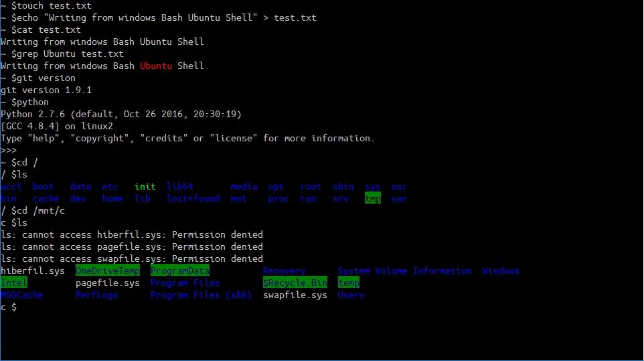Select the highlighted '$Recycle.Bin' folder name
This screenshot has height=361, width=644.
(x=295, y=283)
